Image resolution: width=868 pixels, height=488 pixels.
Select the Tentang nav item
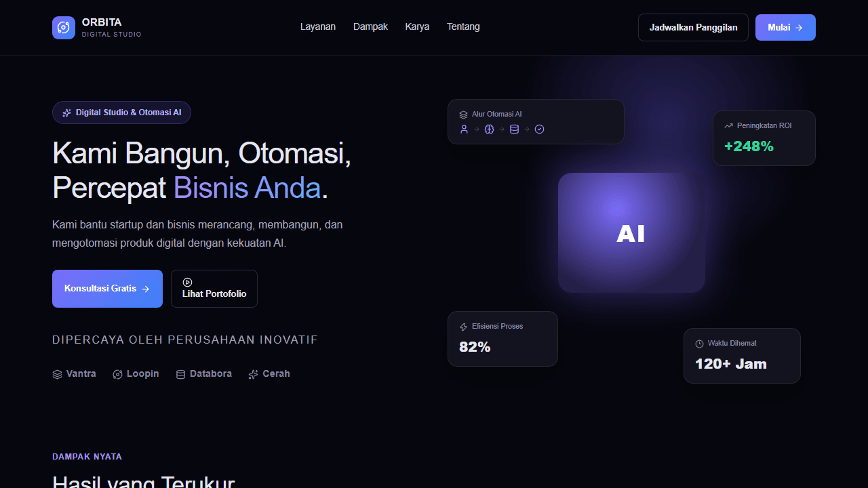coord(463,27)
